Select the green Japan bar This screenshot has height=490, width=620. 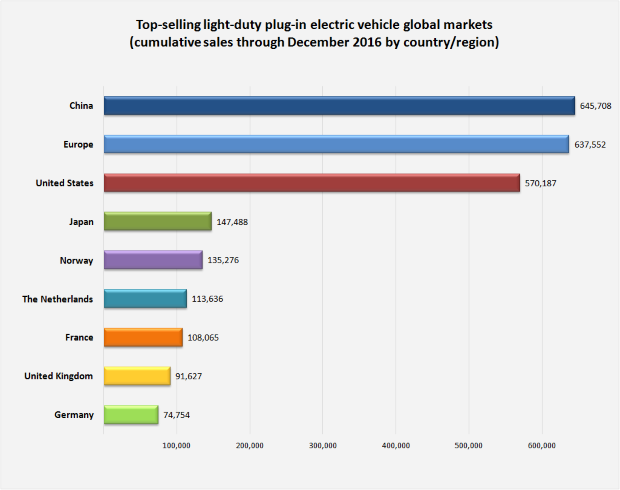(158, 221)
